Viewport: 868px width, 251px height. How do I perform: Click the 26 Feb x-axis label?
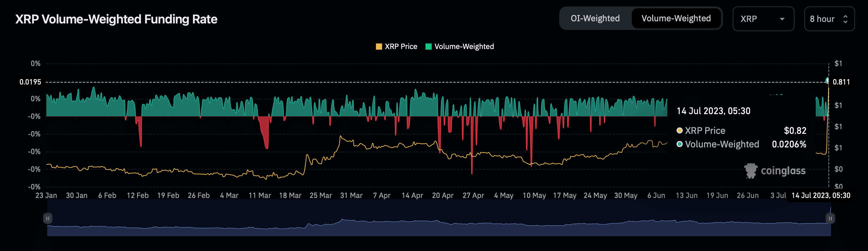click(199, 195)
